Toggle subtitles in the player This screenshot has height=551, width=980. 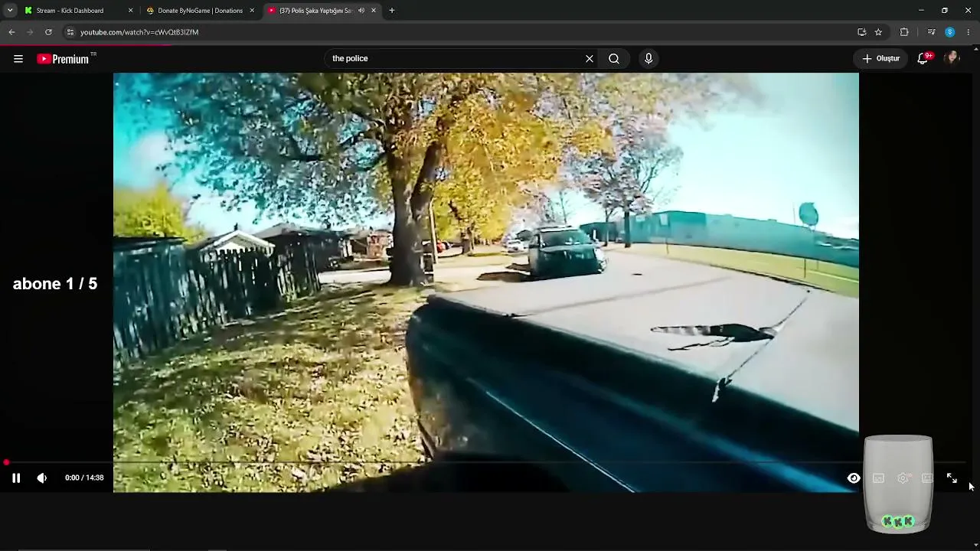tap(878, 478)
